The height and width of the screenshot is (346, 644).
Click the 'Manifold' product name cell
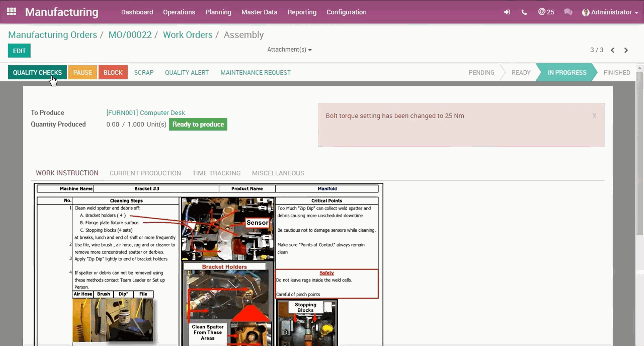pos(327,188)
